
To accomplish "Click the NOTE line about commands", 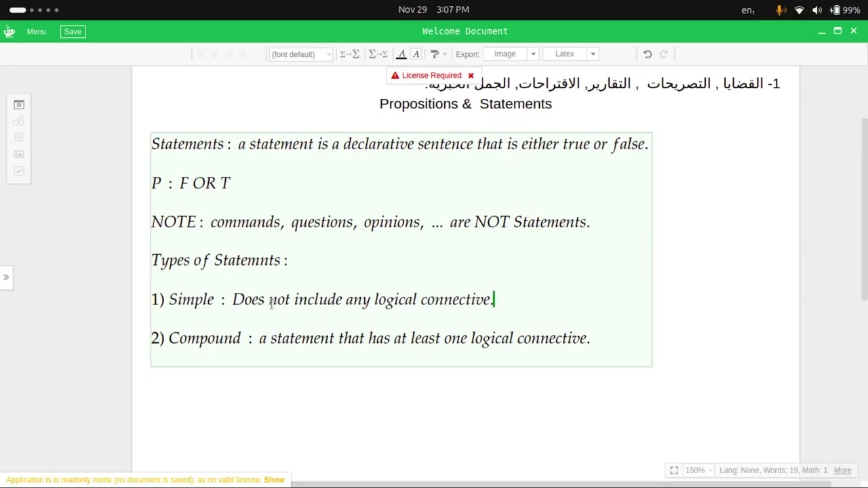I will (370, 222).
